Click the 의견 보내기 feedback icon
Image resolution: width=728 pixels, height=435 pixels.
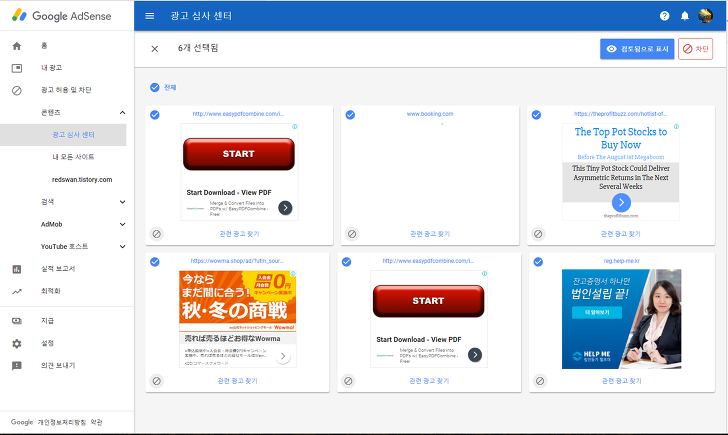[x=17, y=366]
